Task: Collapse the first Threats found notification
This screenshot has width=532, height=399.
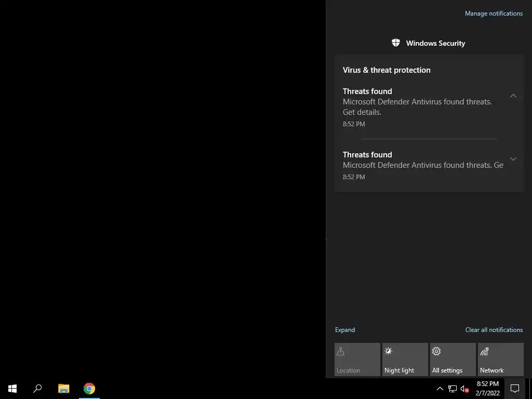Action: pyautogui.click(x=513, y=96)
